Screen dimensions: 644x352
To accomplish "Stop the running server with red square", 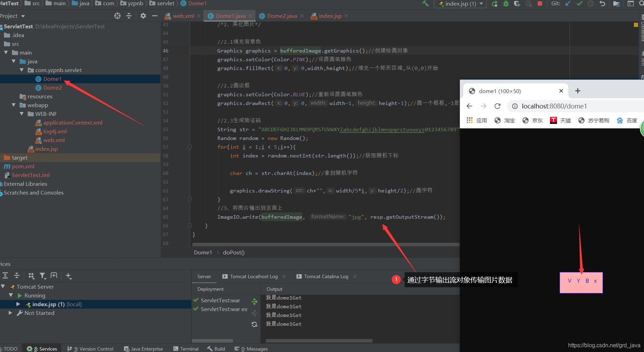I will click(x=540, y=3).
